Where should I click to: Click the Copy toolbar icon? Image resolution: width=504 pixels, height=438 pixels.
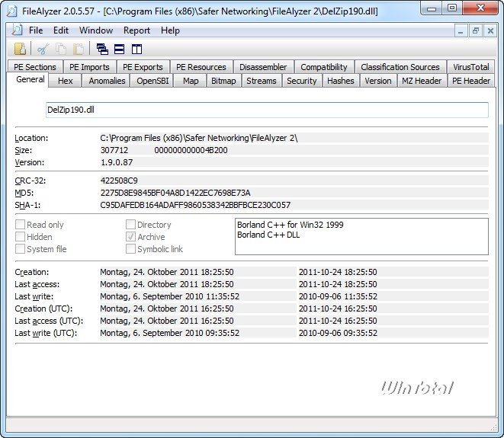(61, 49)
